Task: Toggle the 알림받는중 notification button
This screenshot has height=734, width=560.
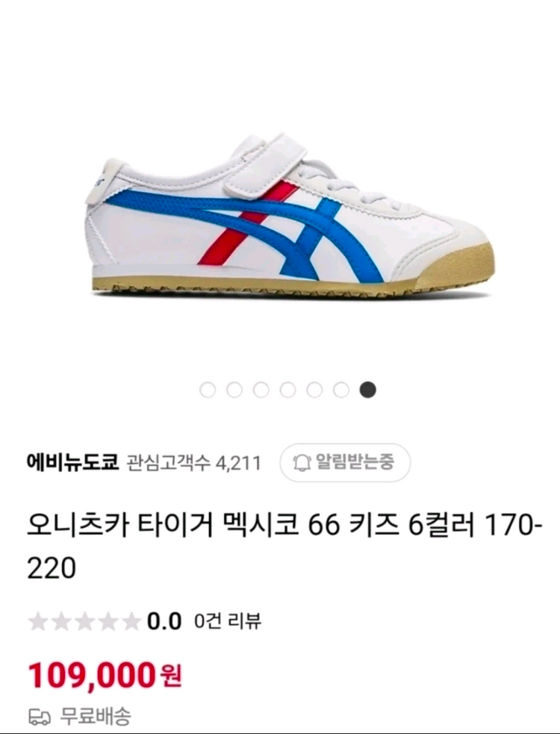Action: coord(345,462)
